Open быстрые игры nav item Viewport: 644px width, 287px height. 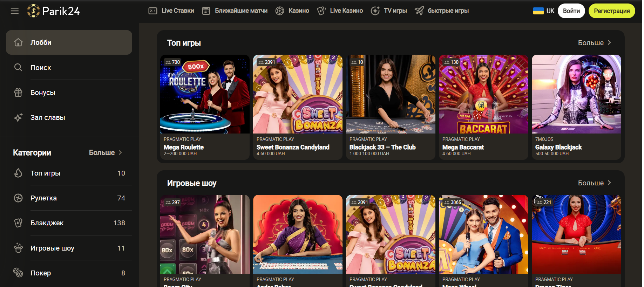click(442, 11)
